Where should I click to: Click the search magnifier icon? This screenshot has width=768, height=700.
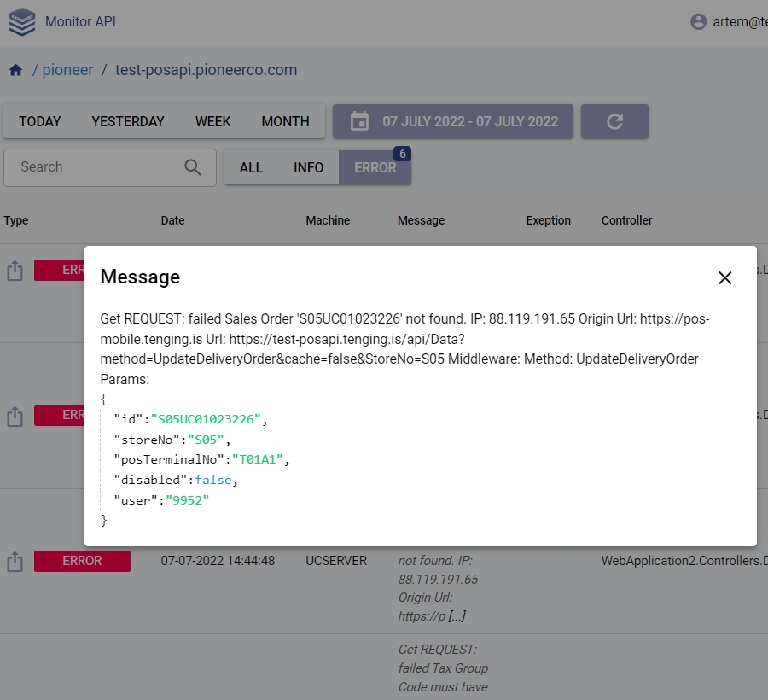point(193,167)
